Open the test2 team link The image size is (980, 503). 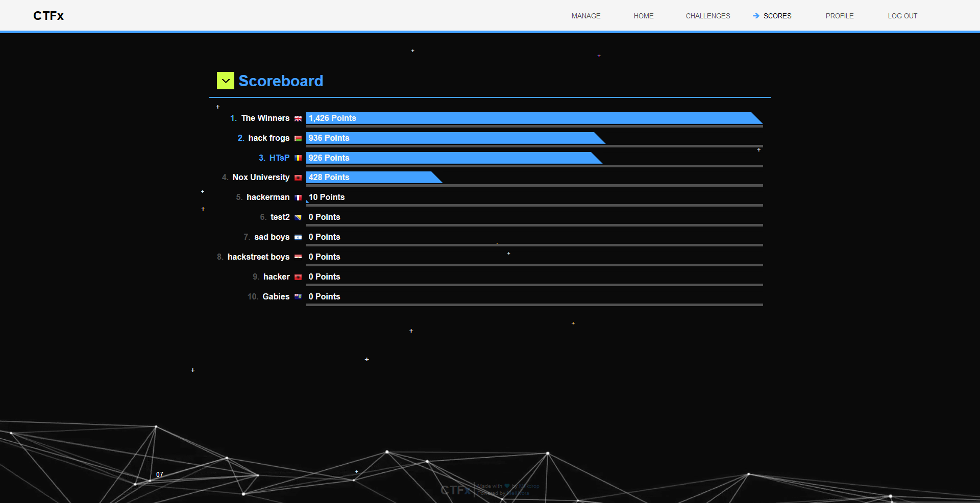280,217
